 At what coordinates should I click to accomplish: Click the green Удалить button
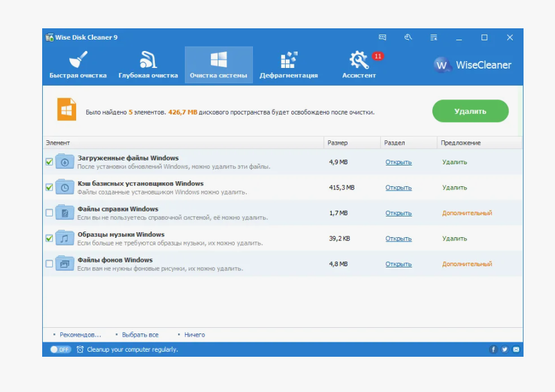click(x=471, y=111)
